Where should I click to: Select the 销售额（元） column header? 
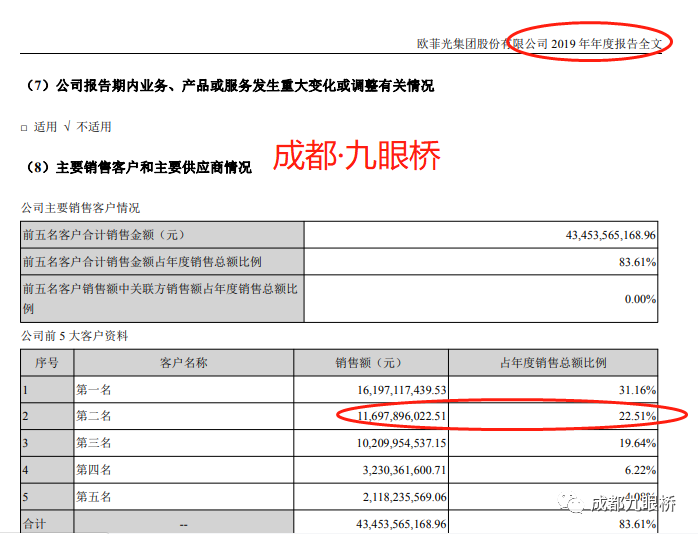pyautogui.click(x=371, y=363)
